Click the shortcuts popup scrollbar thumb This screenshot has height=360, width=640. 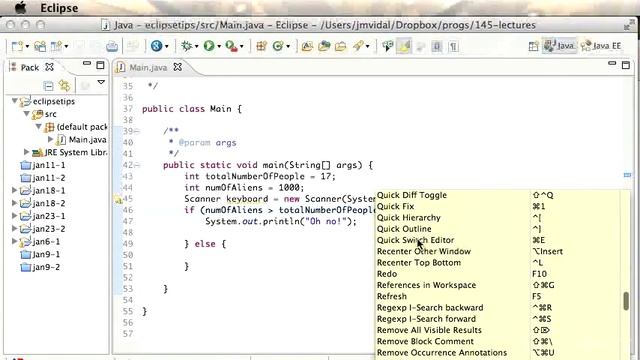[x=626, y=301]
